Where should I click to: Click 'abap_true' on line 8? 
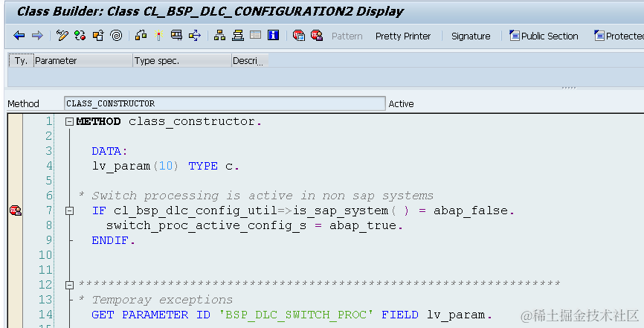click(363, 225)
